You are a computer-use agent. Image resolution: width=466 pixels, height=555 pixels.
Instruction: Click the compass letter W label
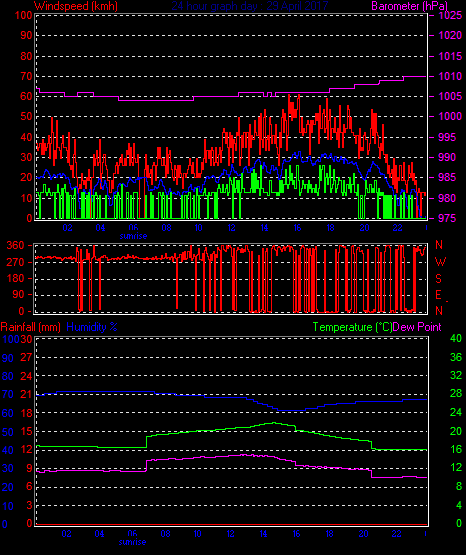[x=440, y=262]
